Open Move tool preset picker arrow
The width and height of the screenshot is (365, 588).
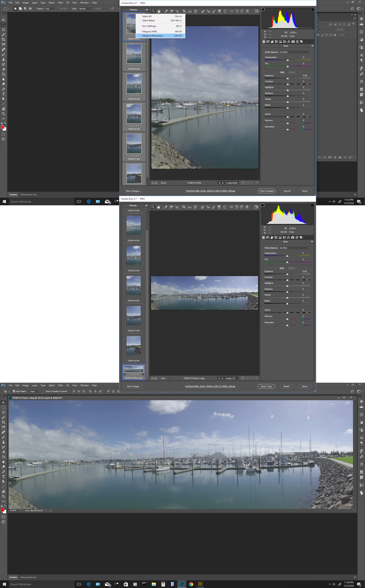point(9,391)
